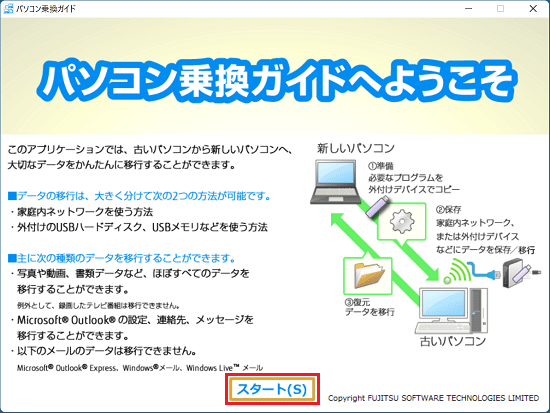Image resolution: width=550 pixels, height=413 pixels.
Task: Click the new laptop PC illustration
Action: (335, 182)
